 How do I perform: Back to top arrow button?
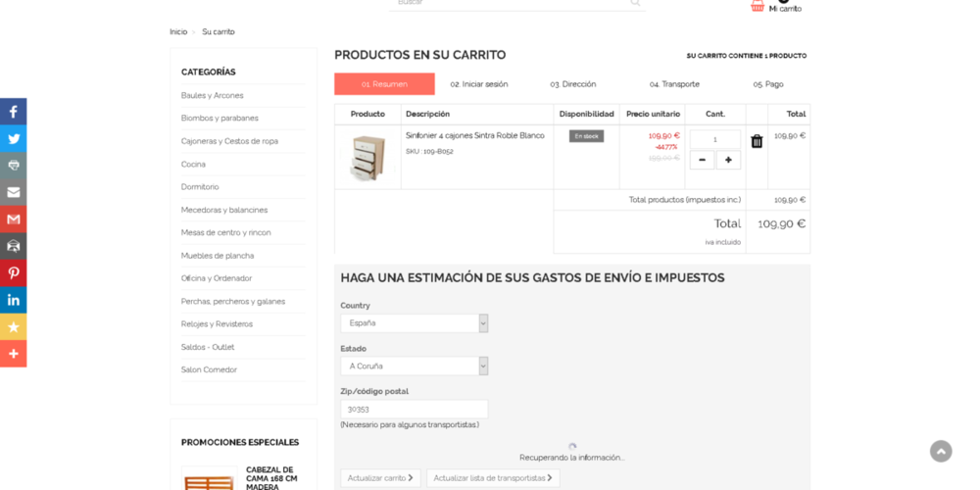(941, 451)
